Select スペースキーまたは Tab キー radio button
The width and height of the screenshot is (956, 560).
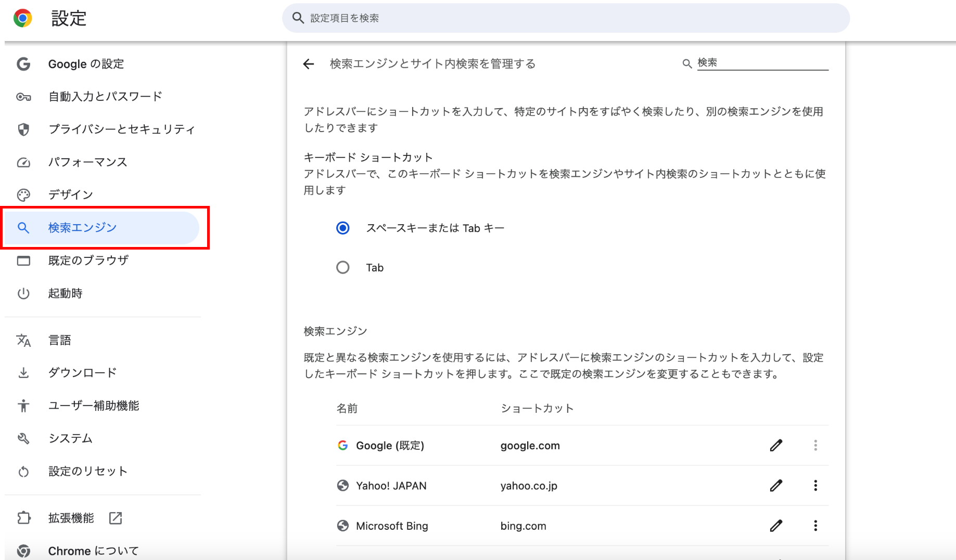343,228
